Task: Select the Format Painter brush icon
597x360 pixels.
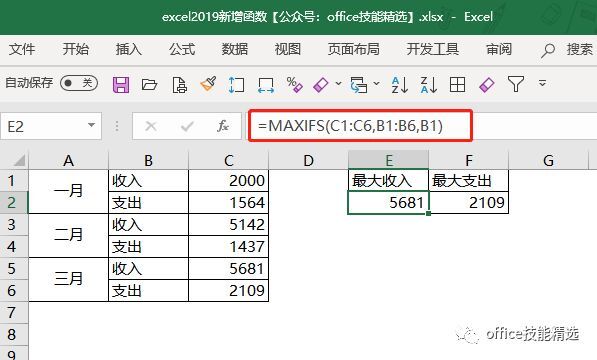Action: pos(208,84)
